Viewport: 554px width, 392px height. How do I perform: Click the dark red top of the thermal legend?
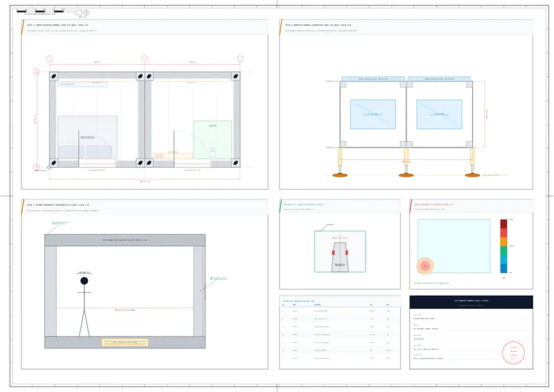pyautogui.click(x=503, y=224)
